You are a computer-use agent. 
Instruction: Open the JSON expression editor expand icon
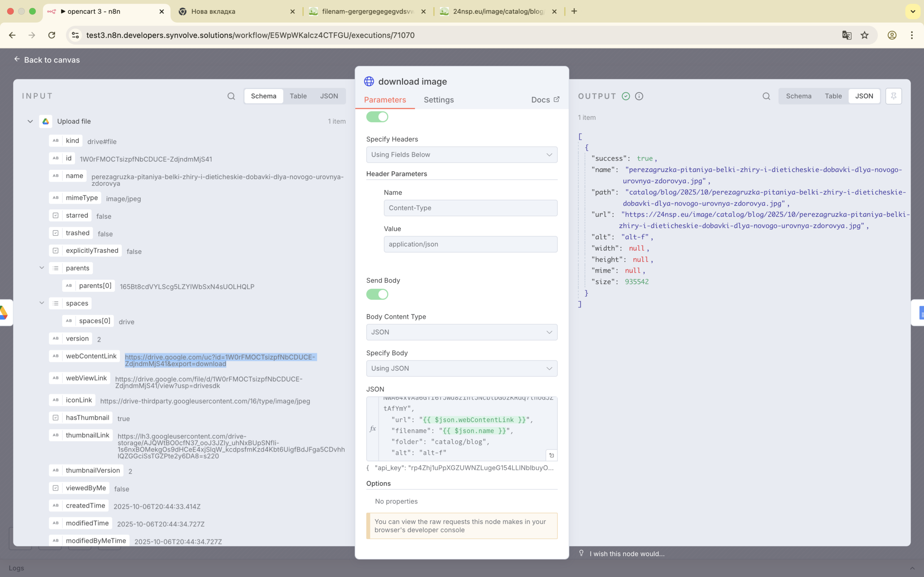tap(552, 455)
